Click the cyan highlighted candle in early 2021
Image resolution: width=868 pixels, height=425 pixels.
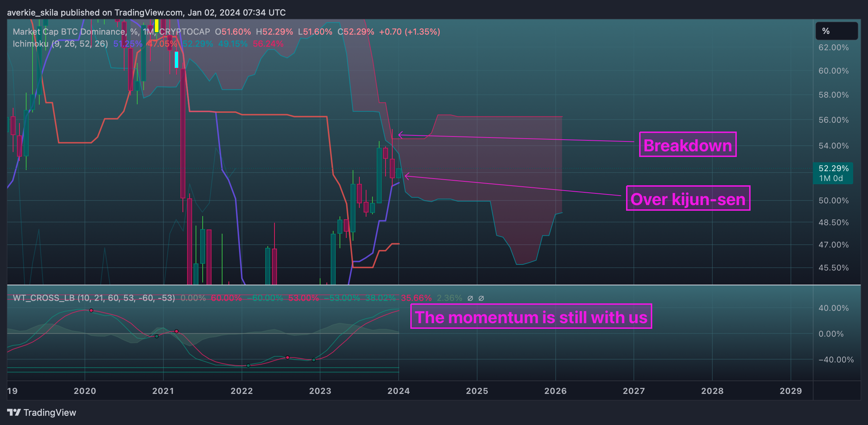176,60
